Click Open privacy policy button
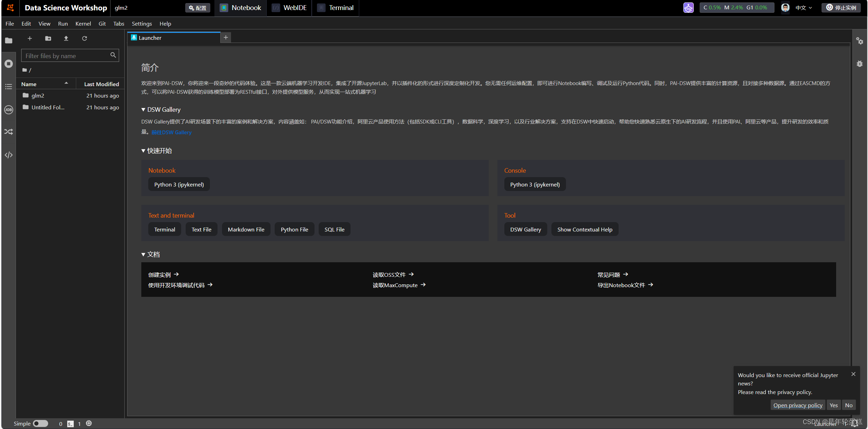The width and height of the screenshot is (868, 429). click(x=798, y=405)
